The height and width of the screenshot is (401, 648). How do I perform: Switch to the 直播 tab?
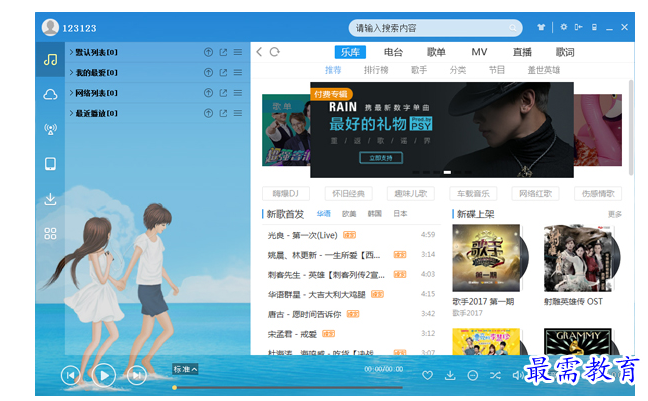coord(522,52)
